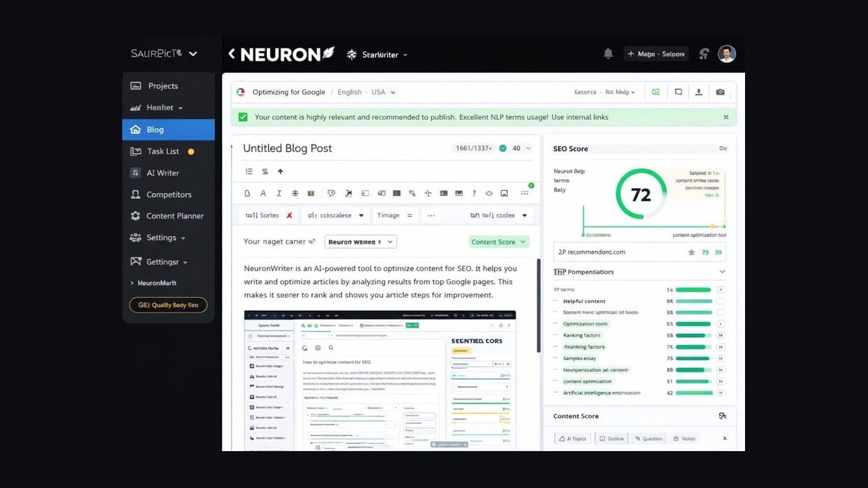
Task: Open the help dropdown in top toolbar
Action: point(620,92)
